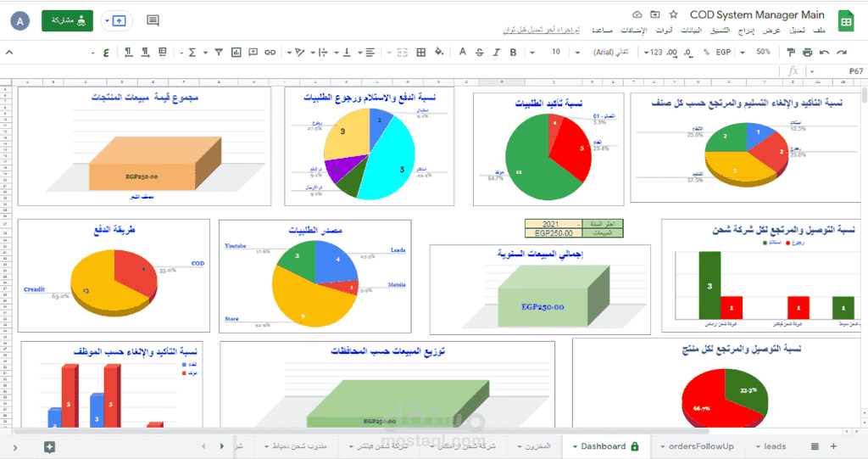Click the green share button

(x=68, y=20)
